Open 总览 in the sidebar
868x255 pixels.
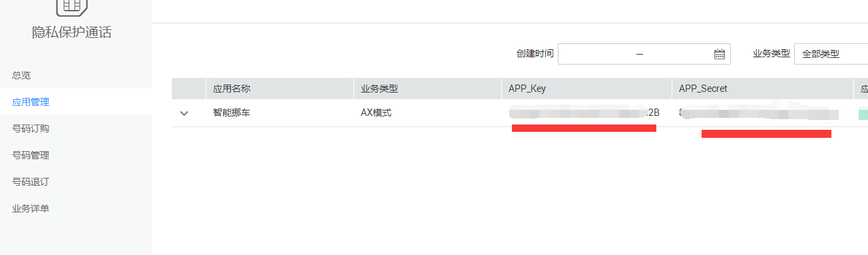point(21,75)
